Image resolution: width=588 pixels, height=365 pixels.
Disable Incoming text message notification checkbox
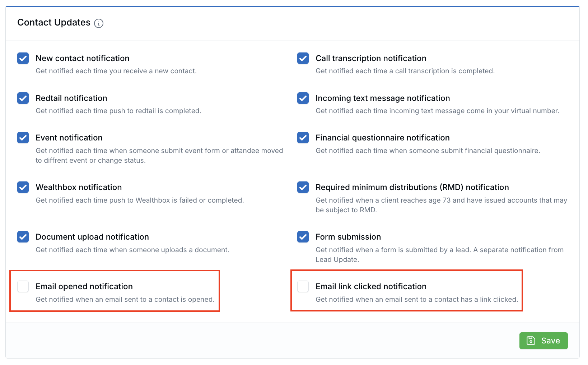click(303, 98)
